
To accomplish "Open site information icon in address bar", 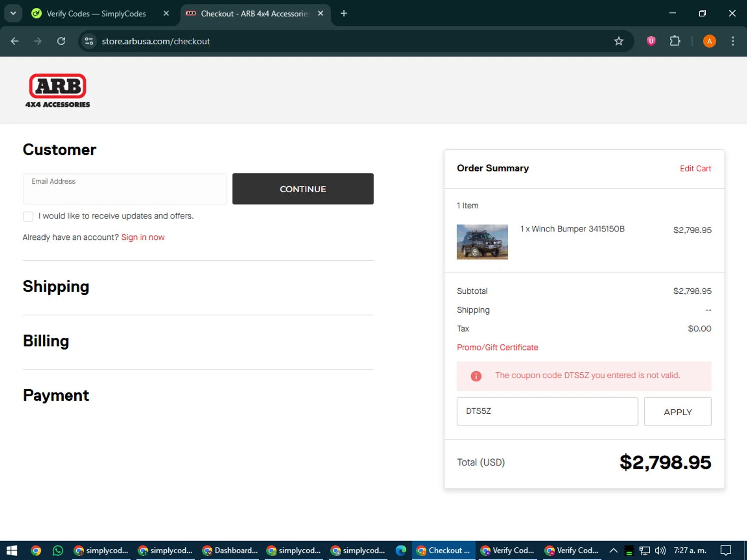I will [89, 41].
